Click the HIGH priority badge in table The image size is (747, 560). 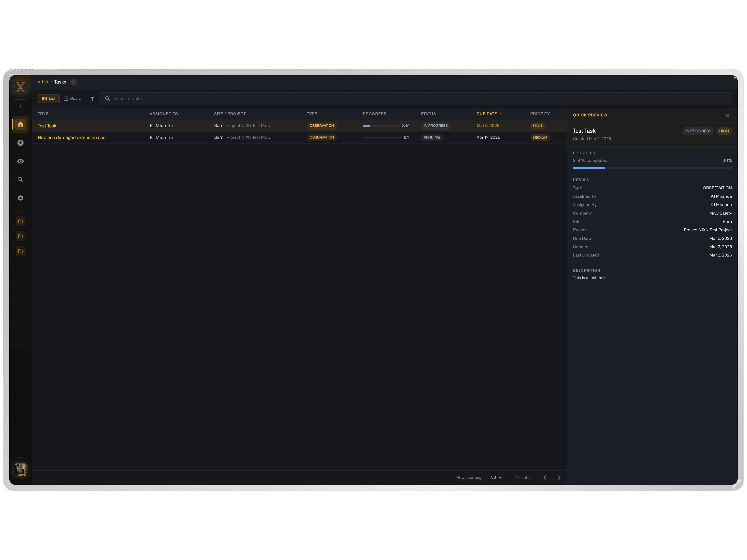537,126
